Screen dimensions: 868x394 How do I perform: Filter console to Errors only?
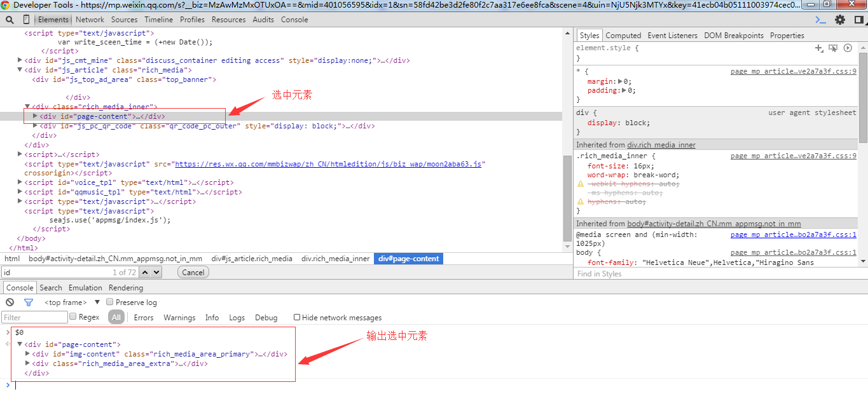tap(144, 317)
